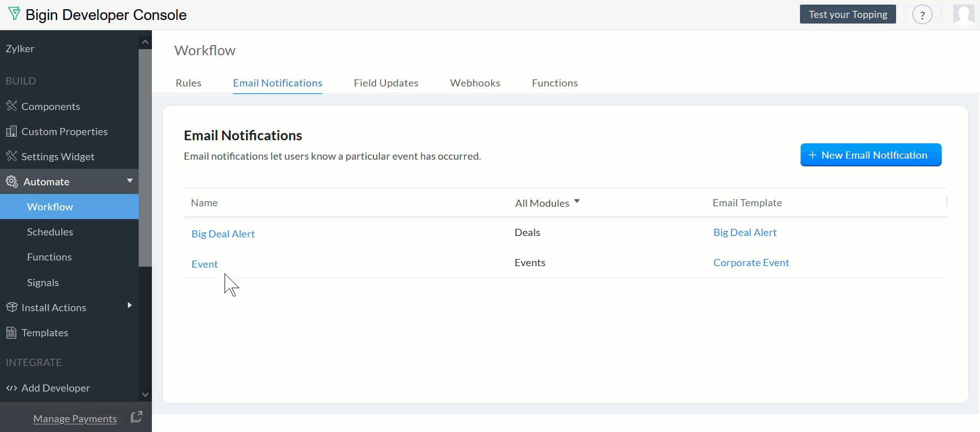This screenshot has height=432, width=980.
Task: Click the Bigin logo icon
Action: click(14, 14)
